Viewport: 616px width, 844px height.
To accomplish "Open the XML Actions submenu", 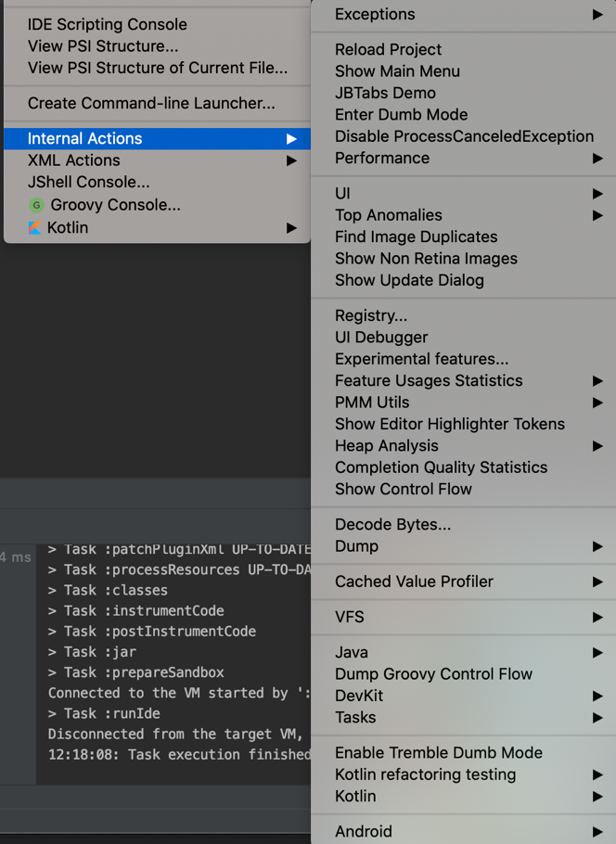I will coord(293,160).
